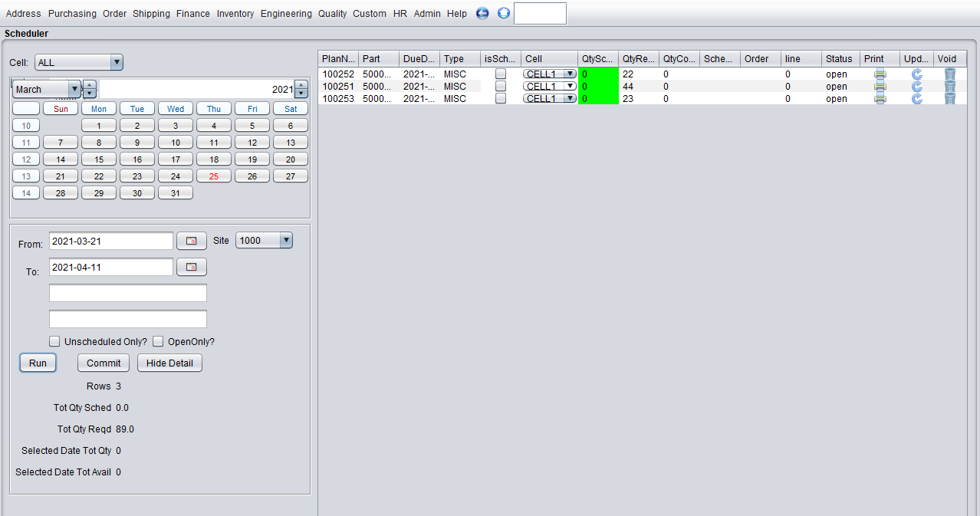Print plan 100253 using its printer icon

tap(880, 99)
